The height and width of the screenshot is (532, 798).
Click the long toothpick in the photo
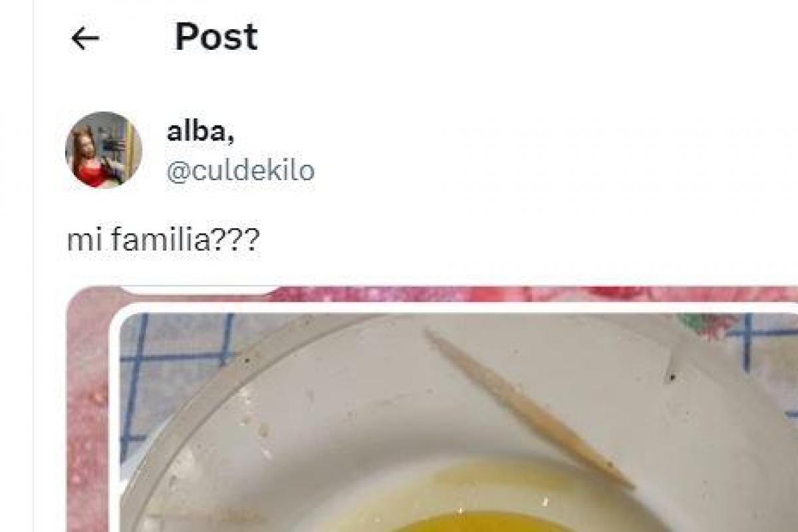529,409
